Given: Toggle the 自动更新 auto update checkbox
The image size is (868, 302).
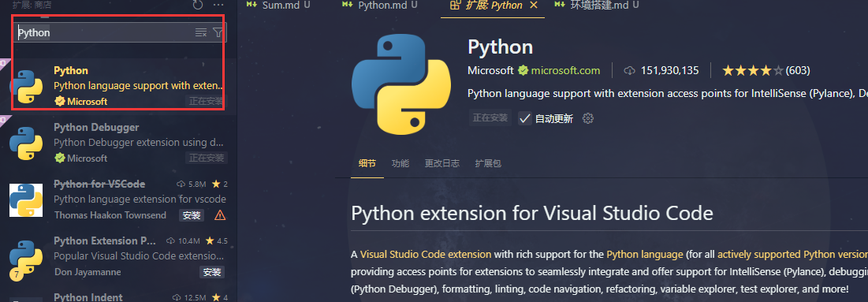Looking at the screenshot, I should point(525,118).
